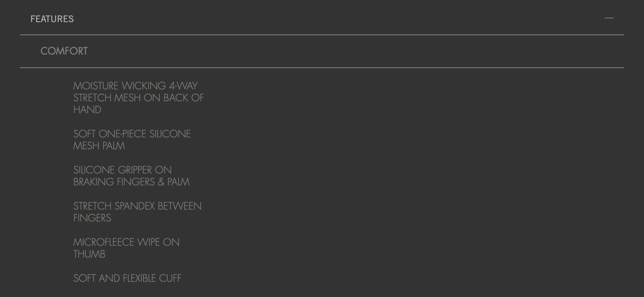The width and height of the screenshot is (644, 297).
Task: Collapse the Features section with minus icon
Action: tap(609, 18)
